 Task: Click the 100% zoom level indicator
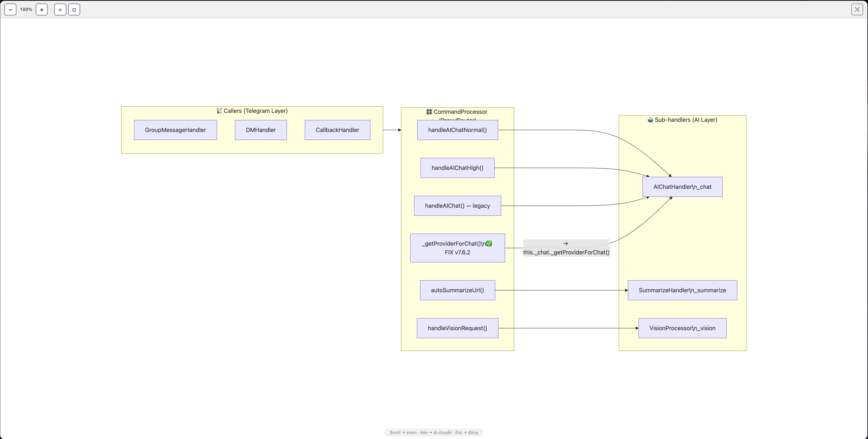click(26, 9)
